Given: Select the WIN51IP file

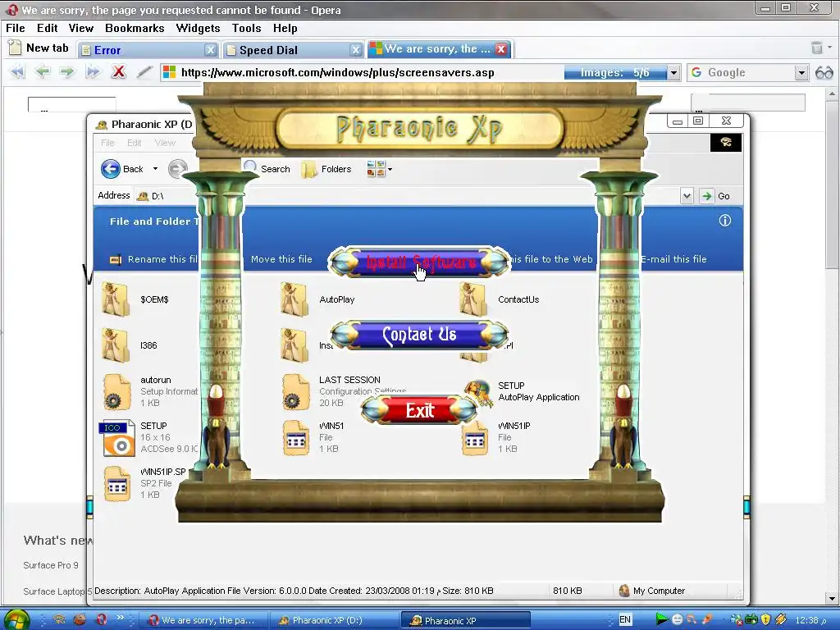Looking at the screenshot, I should pos(496,437).
